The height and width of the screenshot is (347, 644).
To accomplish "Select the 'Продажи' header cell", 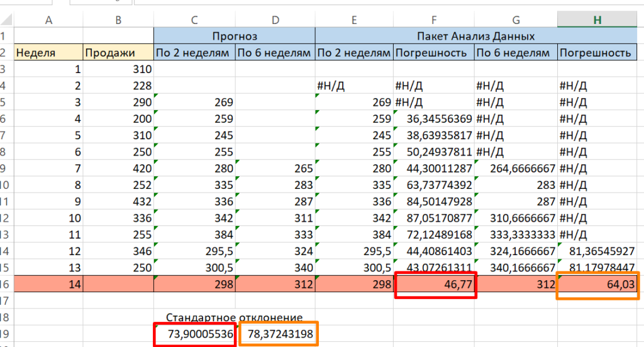I will point(118,52).
